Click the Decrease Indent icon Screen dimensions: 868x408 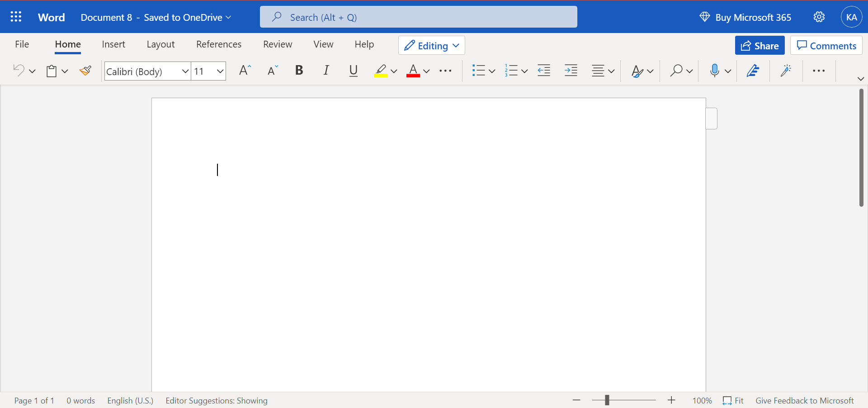[x=544, y=71]
